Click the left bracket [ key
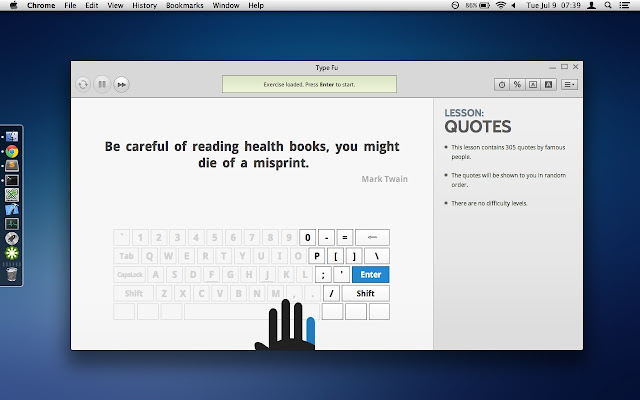 (x=336, y=256)
